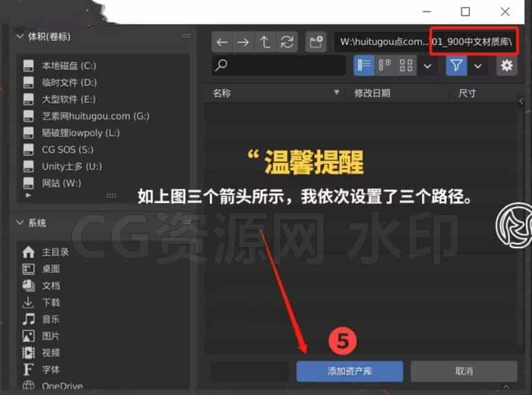This screenshot has width=532, height=395.
Task: Close the file browser window
Action: tap(505, 12)
